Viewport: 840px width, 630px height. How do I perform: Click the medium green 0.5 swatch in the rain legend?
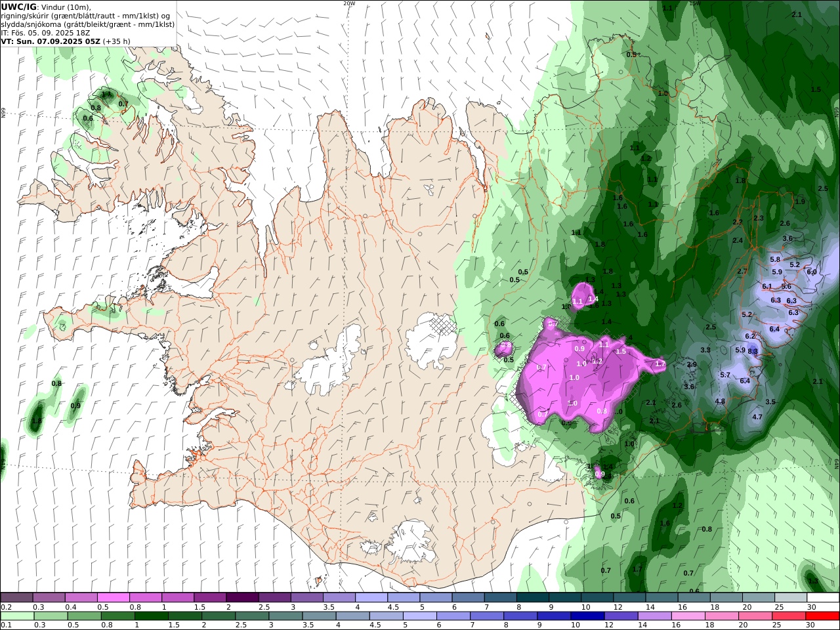click(x=84, y=616)
